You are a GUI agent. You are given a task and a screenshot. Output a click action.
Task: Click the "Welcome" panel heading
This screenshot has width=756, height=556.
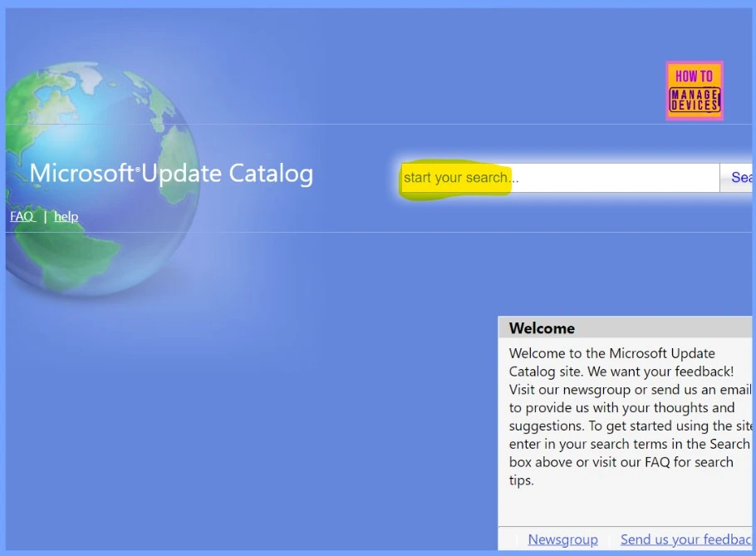542,328
